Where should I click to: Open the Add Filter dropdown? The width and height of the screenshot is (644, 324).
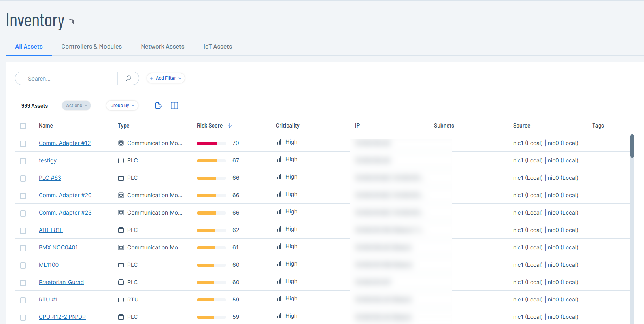pos(166,78)
